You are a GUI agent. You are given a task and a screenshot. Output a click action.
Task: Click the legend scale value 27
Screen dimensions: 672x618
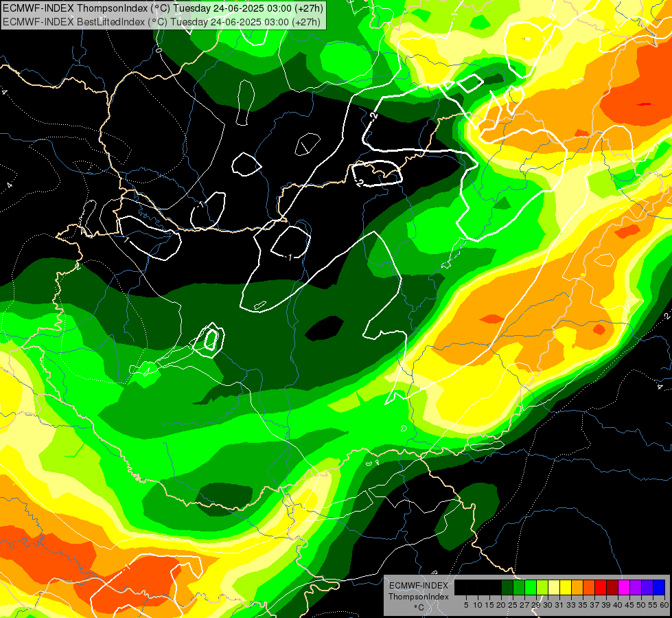point(524,605)
